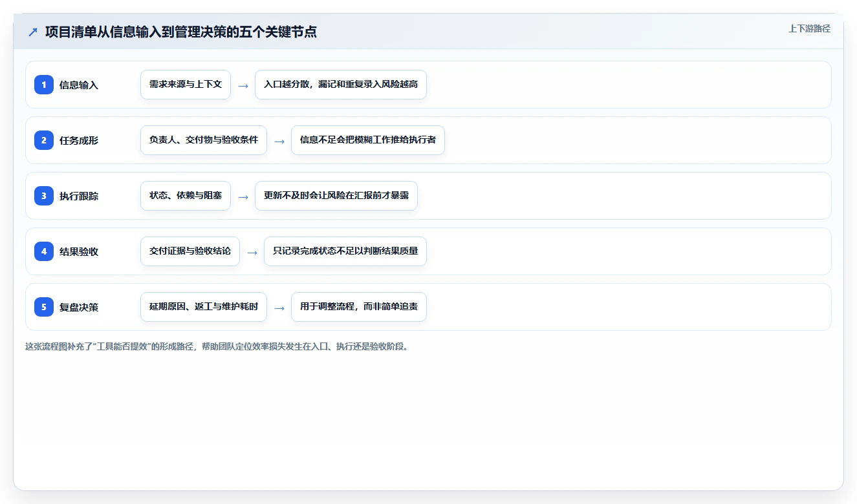Viewport: 857px width, 504px height.
Task: Select the 复盘决策 step label
Action: pyautogui.click(x=79, y=307)
